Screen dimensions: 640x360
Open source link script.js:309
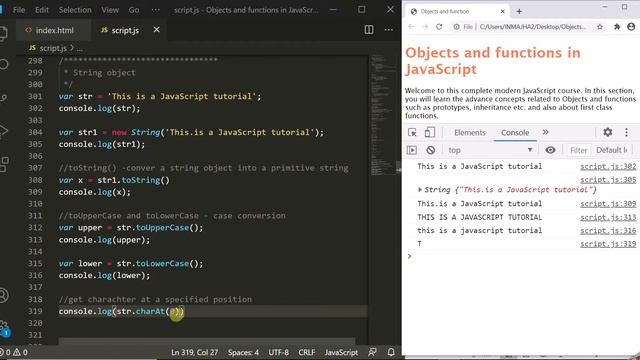tap(608, 204)
